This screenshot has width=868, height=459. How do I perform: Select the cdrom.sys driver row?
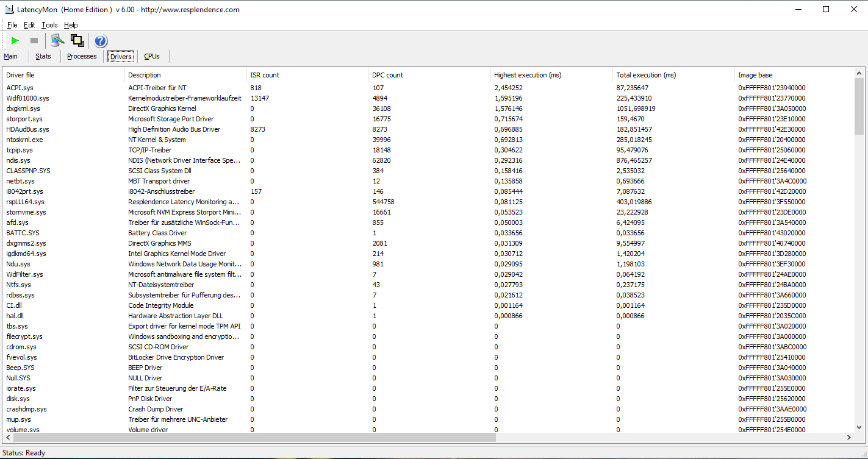428,347
